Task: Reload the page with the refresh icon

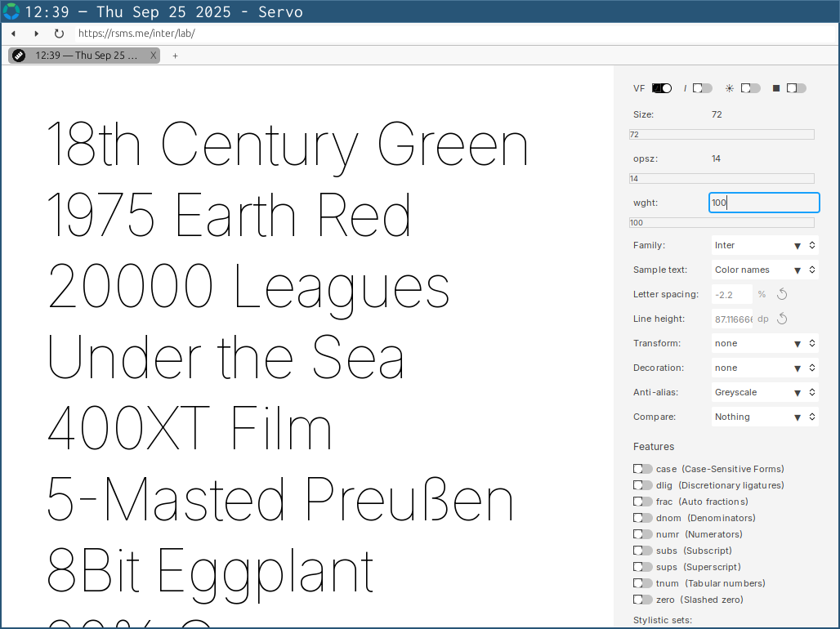Action: tap(59, 33)
